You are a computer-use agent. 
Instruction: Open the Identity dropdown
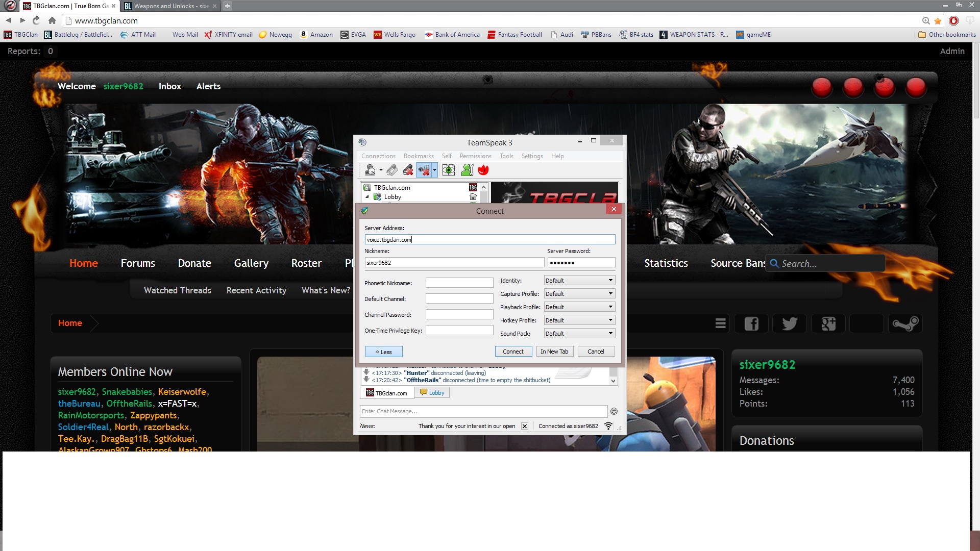[579, 281]
